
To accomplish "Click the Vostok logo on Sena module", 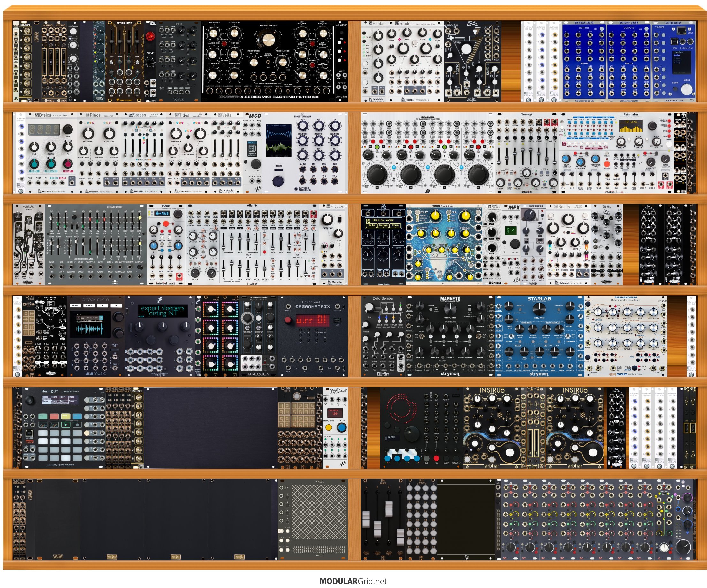I will click(179, 99).
